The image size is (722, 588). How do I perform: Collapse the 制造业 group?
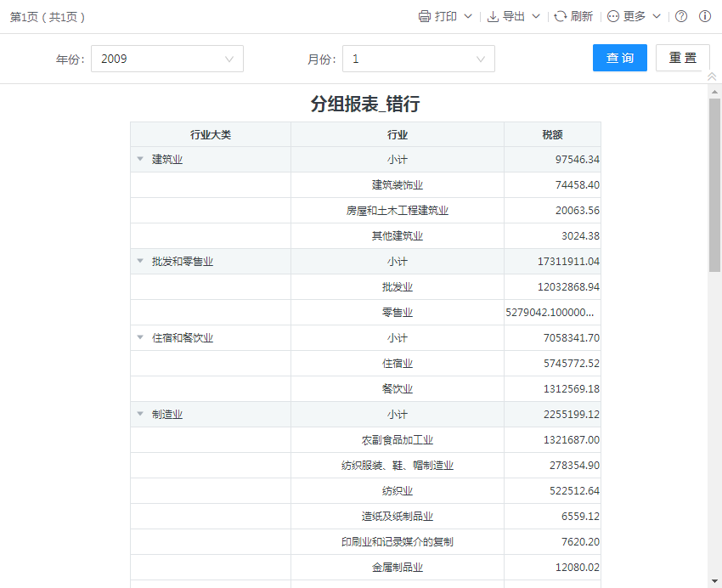pyautogui.click(x=140, y=415)
